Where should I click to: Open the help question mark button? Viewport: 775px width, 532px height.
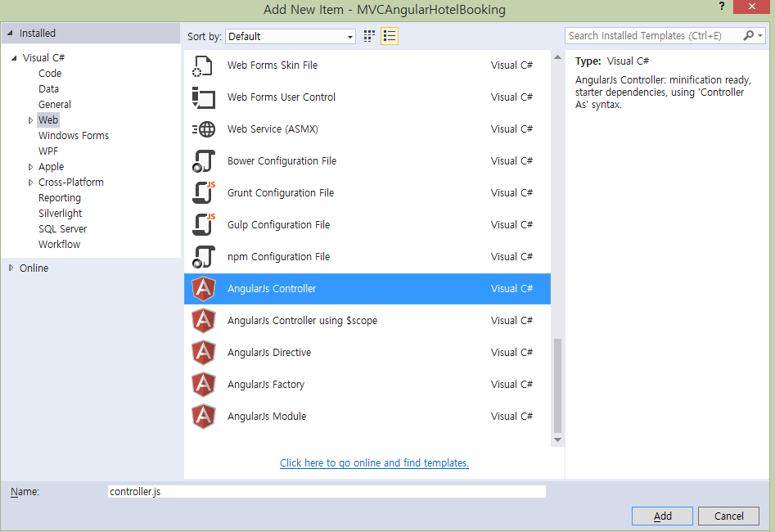[x=722, y=7]
